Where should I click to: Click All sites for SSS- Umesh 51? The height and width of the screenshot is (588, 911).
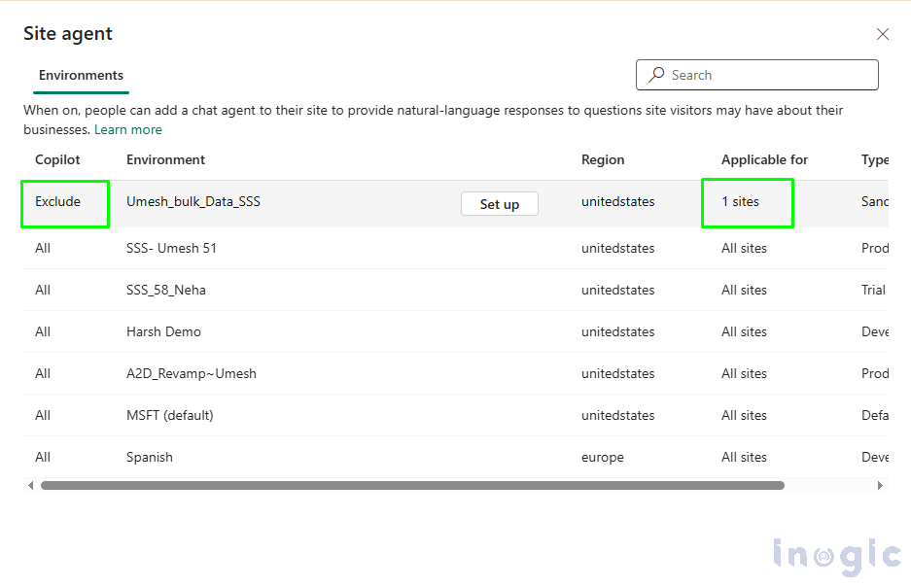[x=744, y=248]
